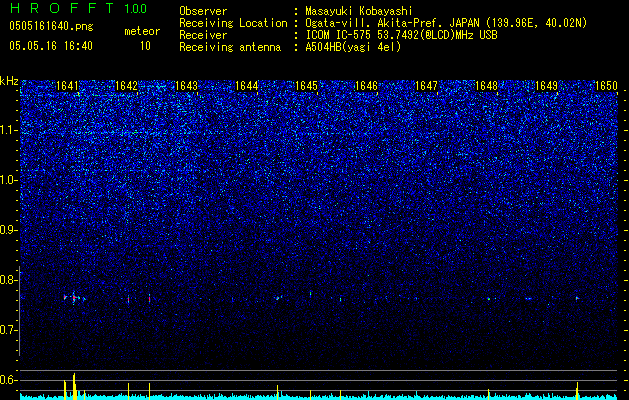Click the Receiving antenna label
Screen dimensions: 629x400
pyautogui.click(x=230, y=47)
